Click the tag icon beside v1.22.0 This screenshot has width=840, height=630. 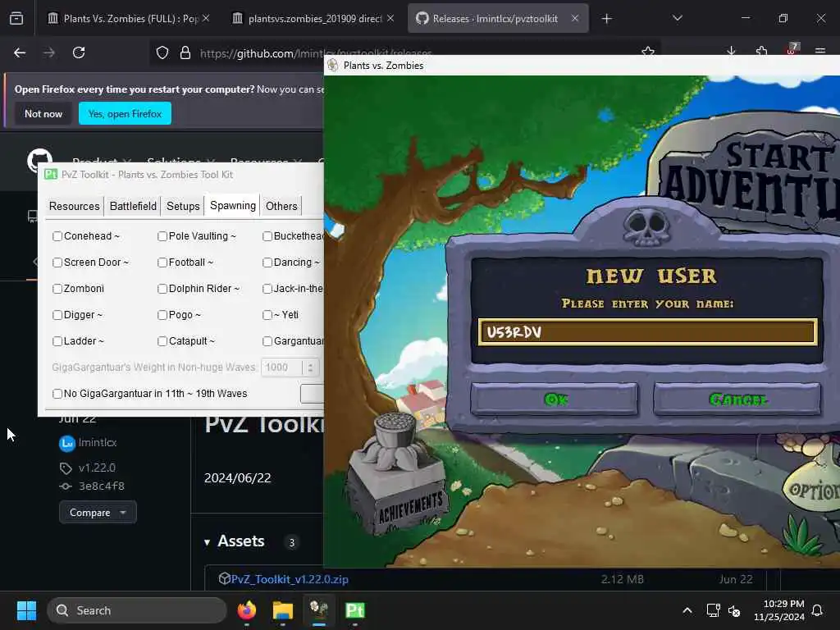click(x=66, y=468)
